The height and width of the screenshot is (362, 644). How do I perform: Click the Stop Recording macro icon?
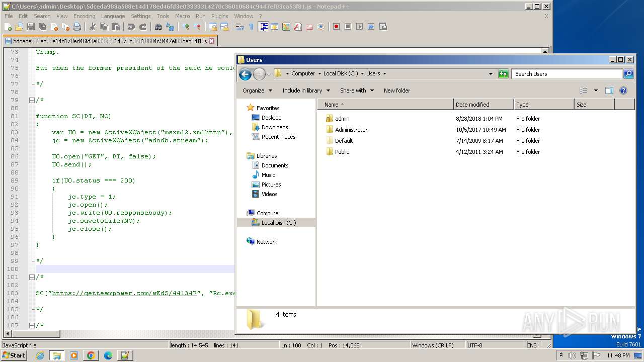348,27
